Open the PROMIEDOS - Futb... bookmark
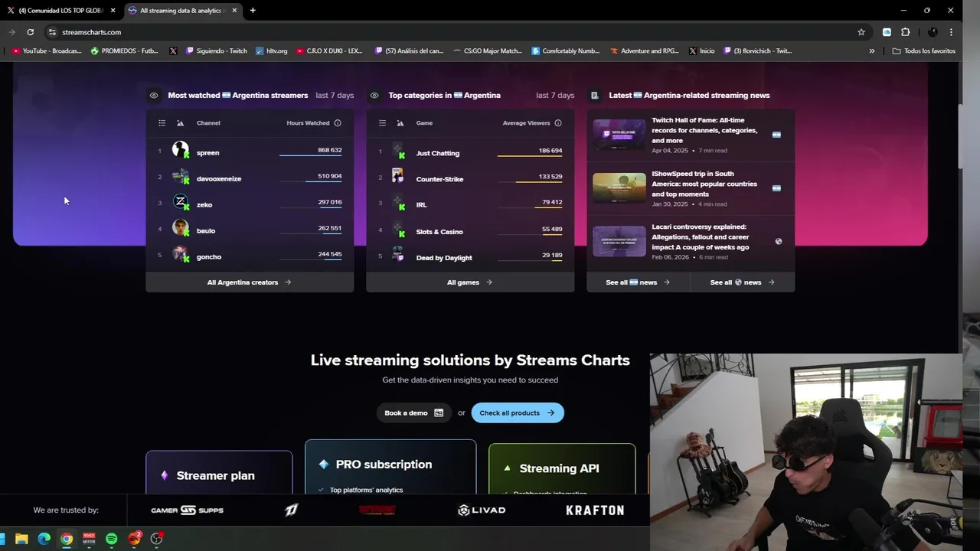 [x=125, y=51]
